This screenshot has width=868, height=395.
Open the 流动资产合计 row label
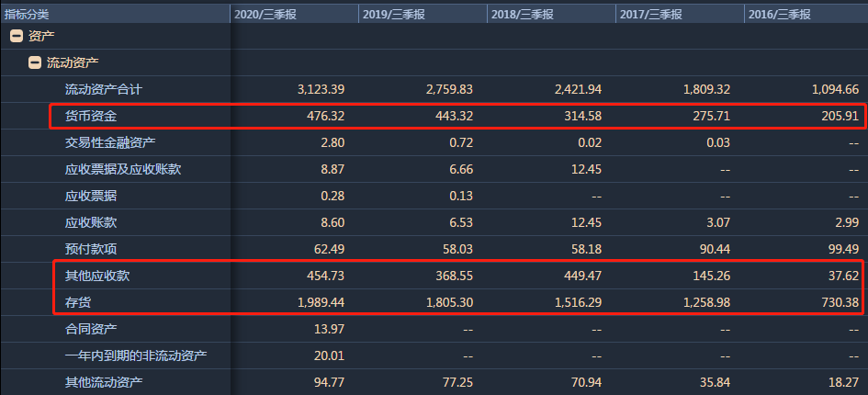click(104, 90)
